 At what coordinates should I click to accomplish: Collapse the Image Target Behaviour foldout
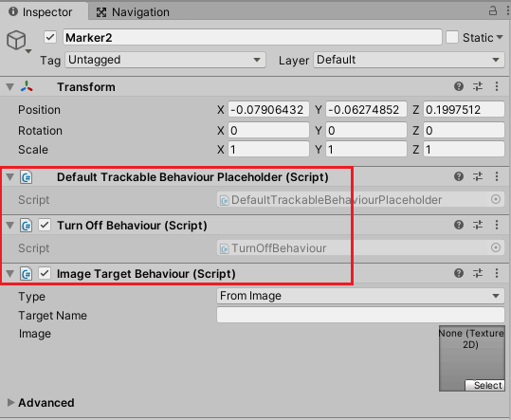tap(10, 273)
